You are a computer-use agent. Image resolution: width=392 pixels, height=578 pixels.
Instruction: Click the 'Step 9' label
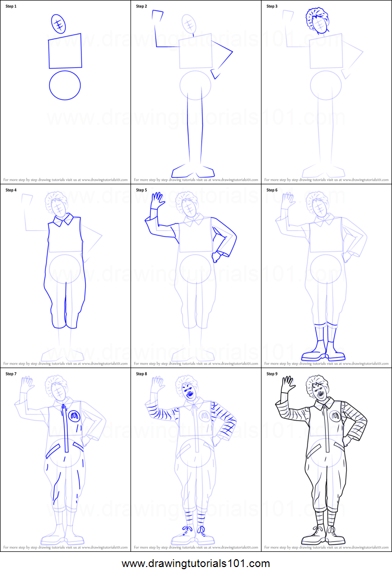[x=272, y=374]
